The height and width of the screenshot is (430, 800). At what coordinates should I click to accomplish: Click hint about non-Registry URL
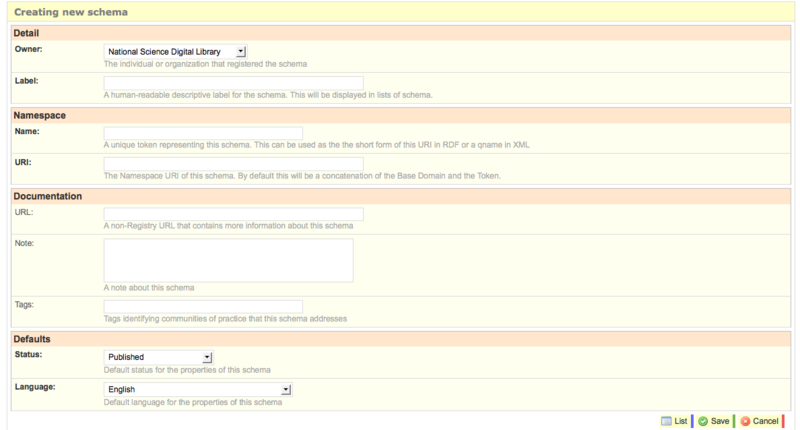tap(228, 225)
